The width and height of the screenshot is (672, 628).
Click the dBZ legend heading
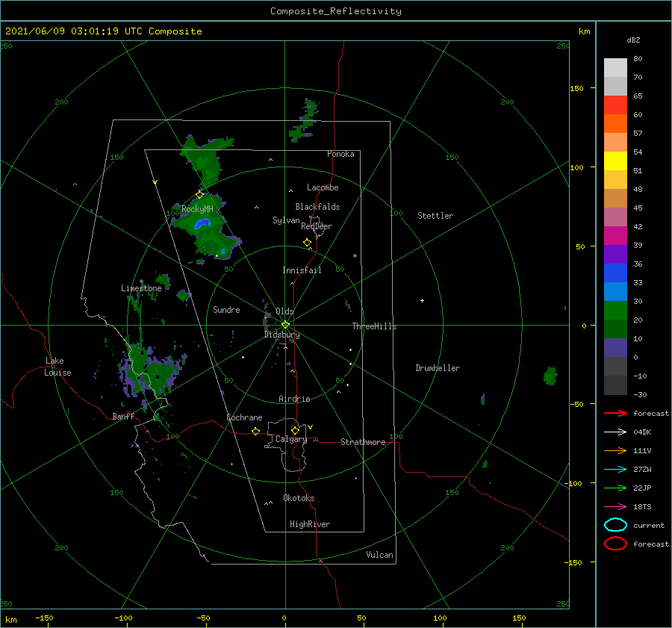pos(633,40)
